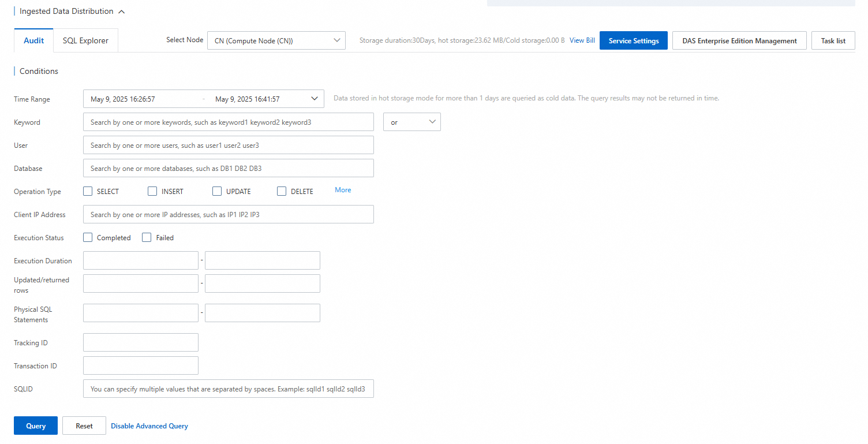The image size is (868, 444).
Task: Click the minimum Updated/returned rows field
Action: coord(141,283)
